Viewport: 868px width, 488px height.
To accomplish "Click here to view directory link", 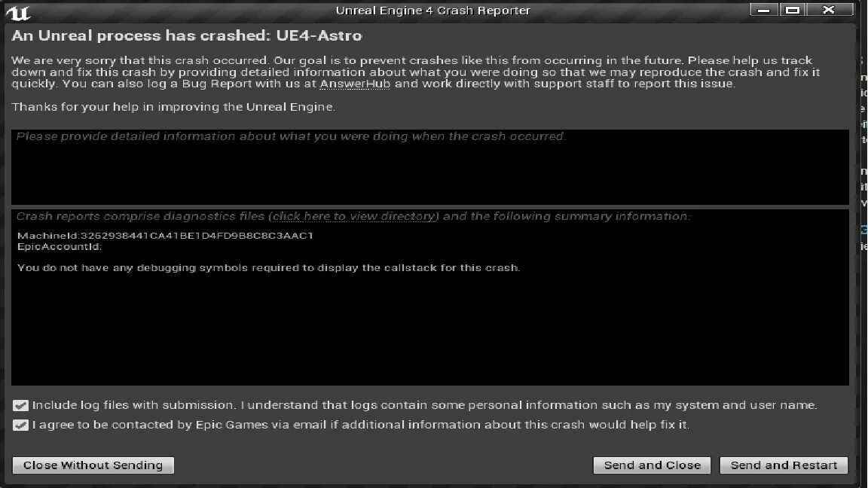I will pos(354,216).
